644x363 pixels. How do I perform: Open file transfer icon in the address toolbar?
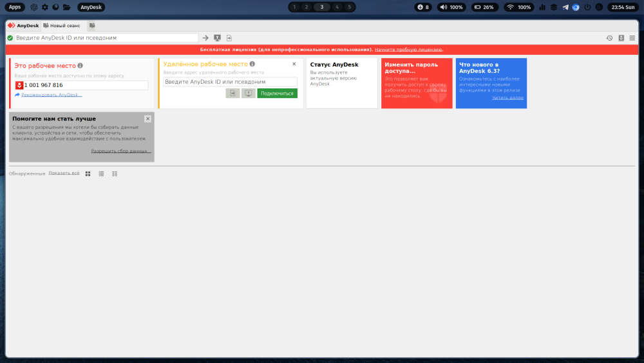tap(229, 38)
